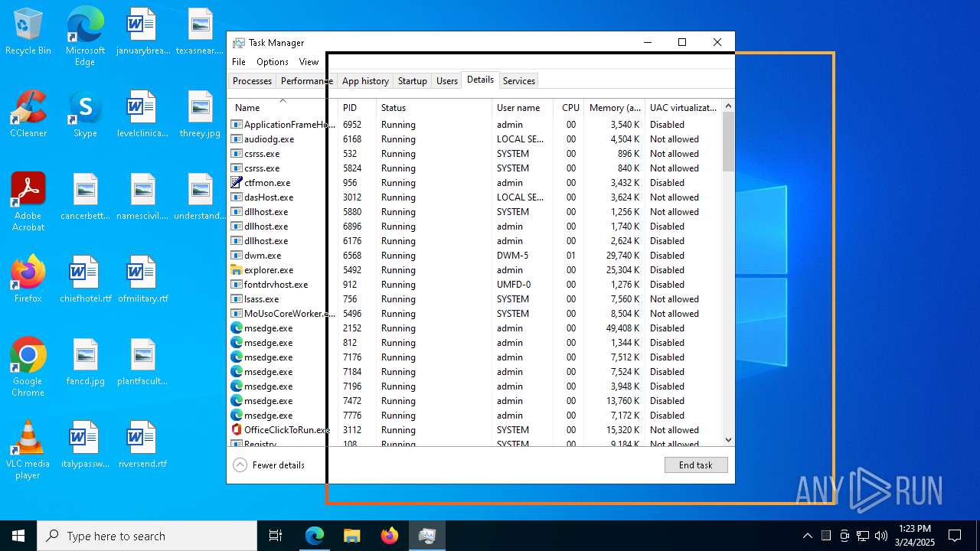This screenshot has width=980, height=551.
Task: Open the notification center icon
Action: click(x=955, y=536)
